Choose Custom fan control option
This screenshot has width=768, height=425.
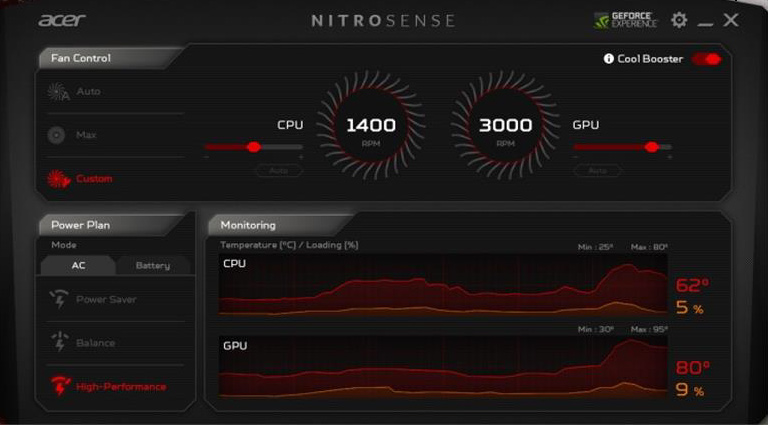pyautogui.click(x=94, y=179)
